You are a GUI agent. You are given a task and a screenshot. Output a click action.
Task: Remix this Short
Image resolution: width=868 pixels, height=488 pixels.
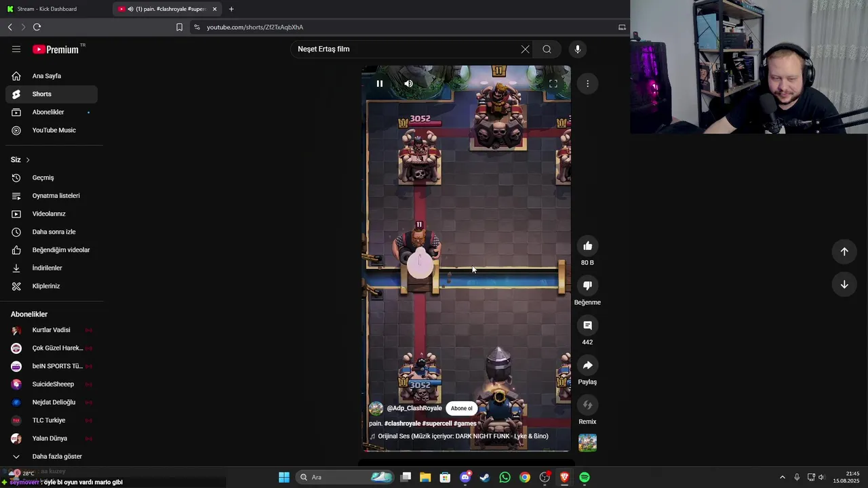point(587,405)
